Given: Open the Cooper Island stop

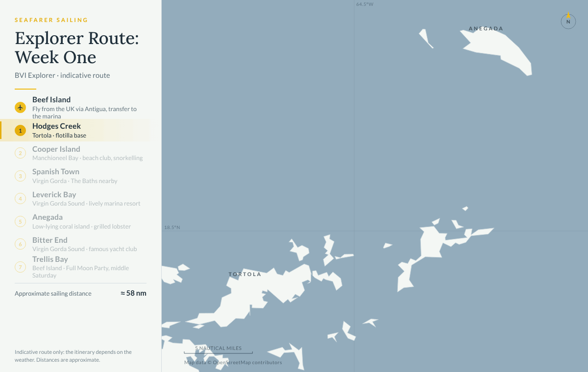Looking at the screenshot, I should 80,153.
